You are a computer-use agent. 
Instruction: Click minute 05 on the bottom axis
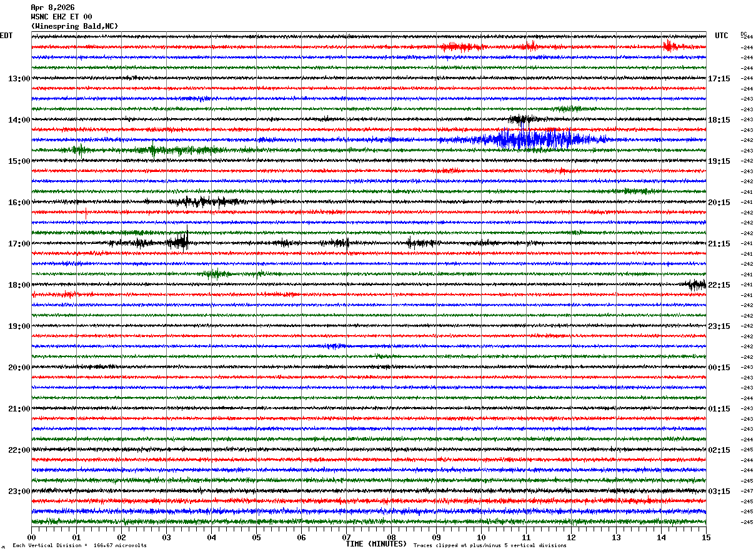[x=256, y=537]
